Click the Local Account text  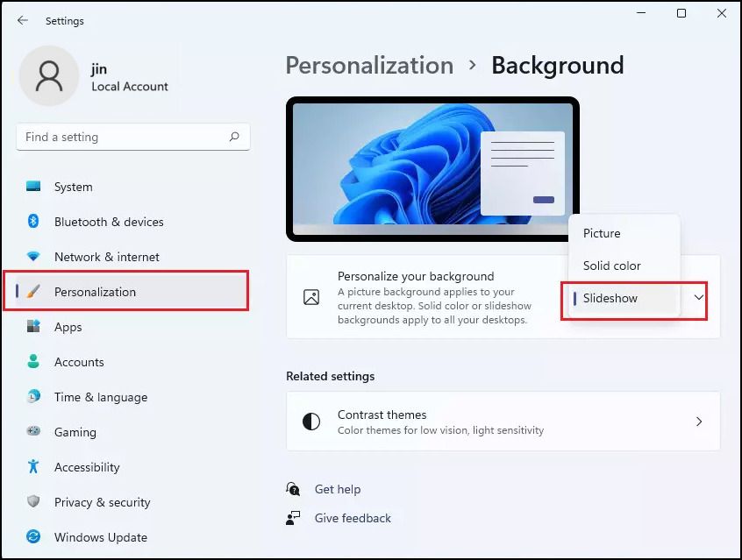click(130, 87)
